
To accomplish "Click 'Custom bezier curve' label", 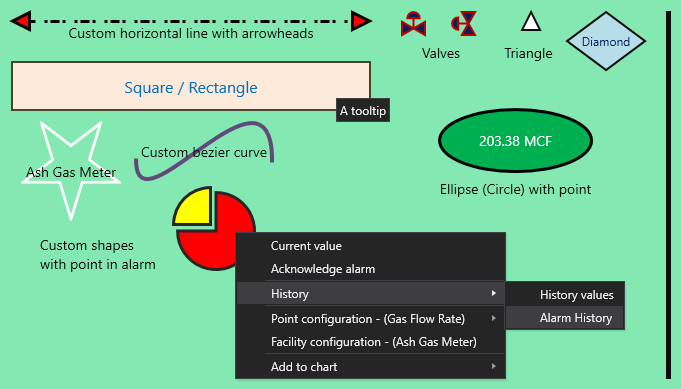I will (204, 152).
